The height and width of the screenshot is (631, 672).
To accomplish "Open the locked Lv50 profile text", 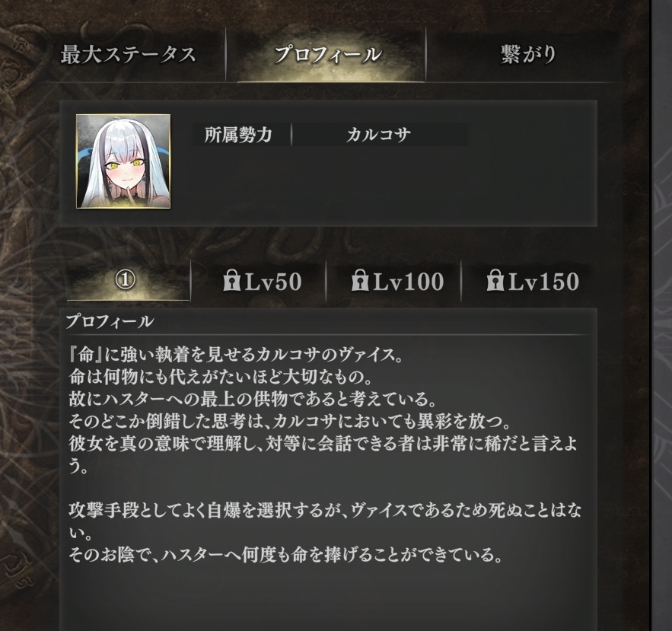I will pos(263,281).
